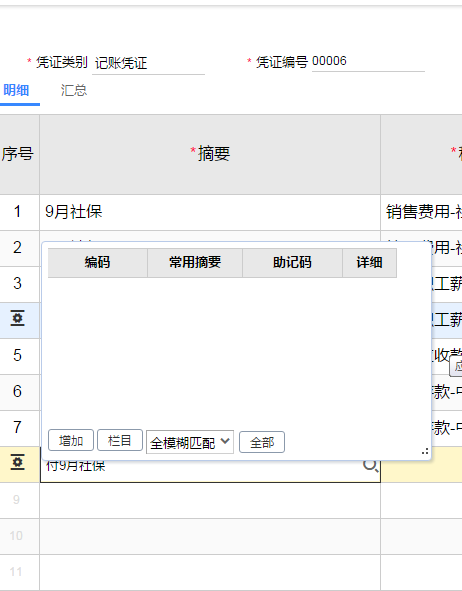
Task: Switch to the 汇总 tab
Action: coord(74,90)
